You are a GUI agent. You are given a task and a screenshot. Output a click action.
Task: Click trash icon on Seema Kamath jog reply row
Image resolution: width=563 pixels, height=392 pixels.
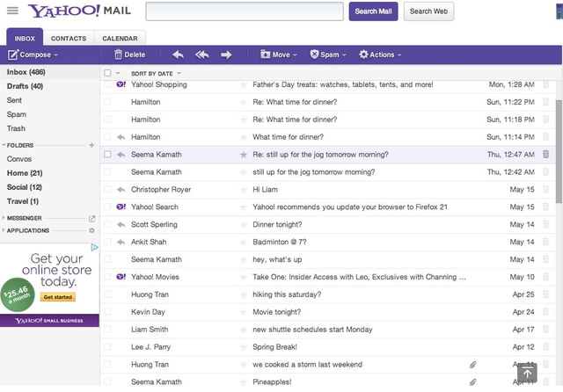545,154
